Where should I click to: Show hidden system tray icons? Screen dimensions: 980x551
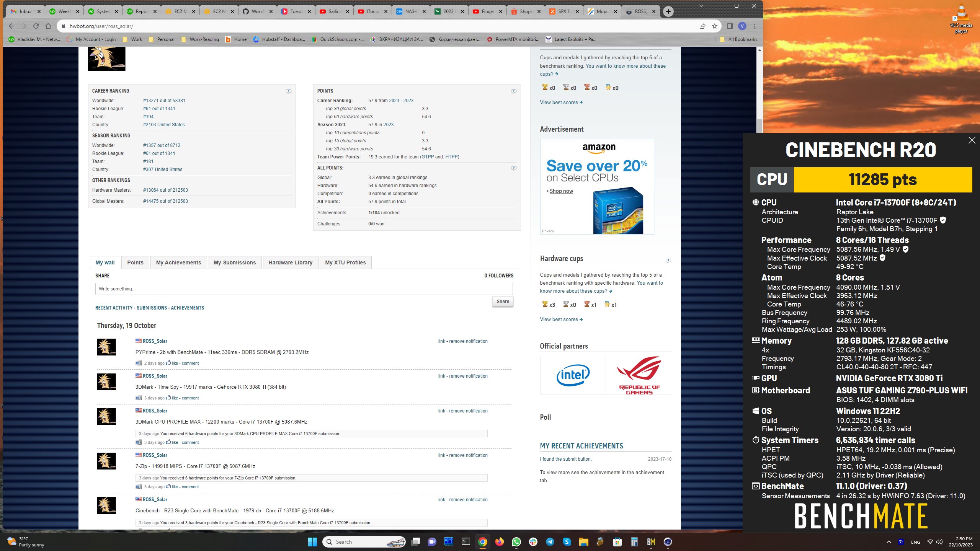[x=889, y=542]
